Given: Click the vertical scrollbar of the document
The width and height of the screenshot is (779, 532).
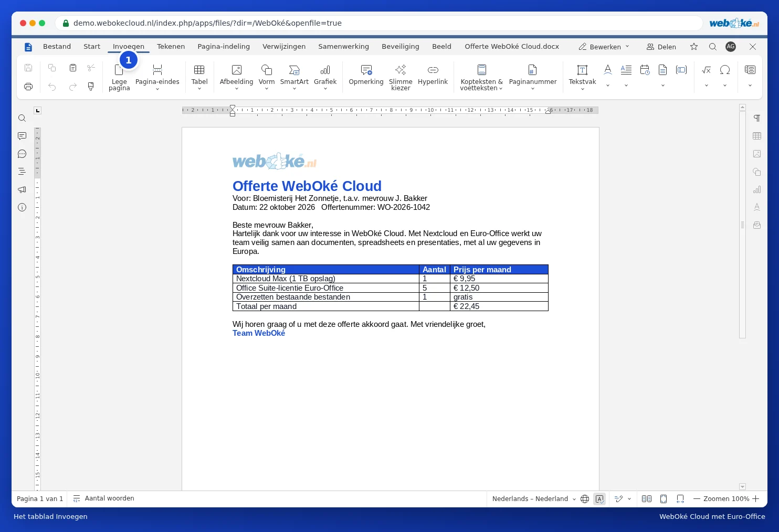Looking at the screenshot, I should pyautogui.click(x=742, y=225).
